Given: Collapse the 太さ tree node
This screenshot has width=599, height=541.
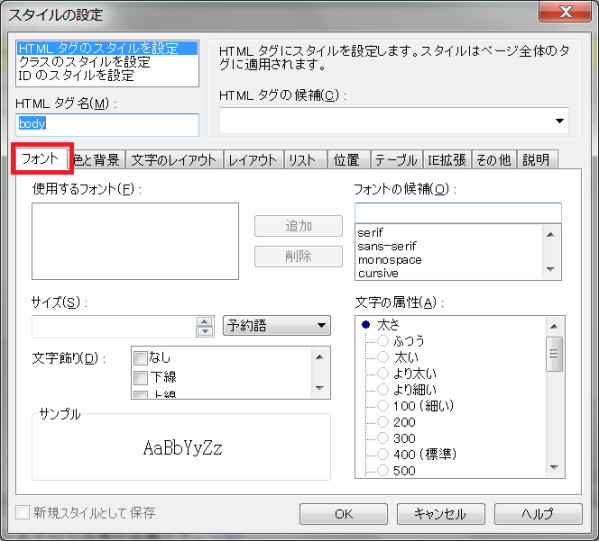Looking at the screenshot, I should point(366,325).
